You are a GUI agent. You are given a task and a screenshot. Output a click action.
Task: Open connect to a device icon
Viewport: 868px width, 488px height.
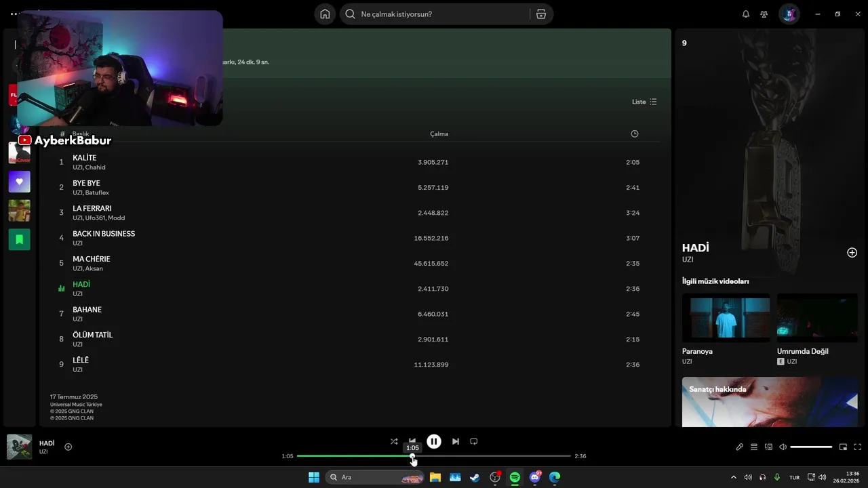click(769, 447)
